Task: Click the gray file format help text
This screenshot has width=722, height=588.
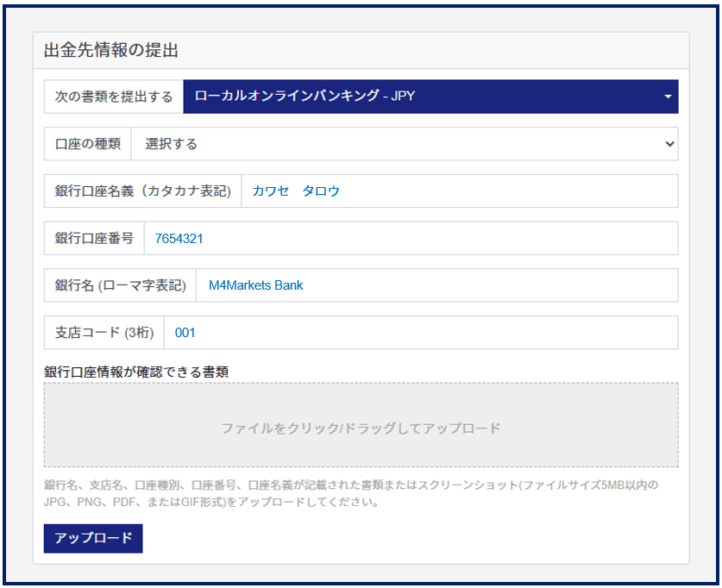Action: pos(350,493)
